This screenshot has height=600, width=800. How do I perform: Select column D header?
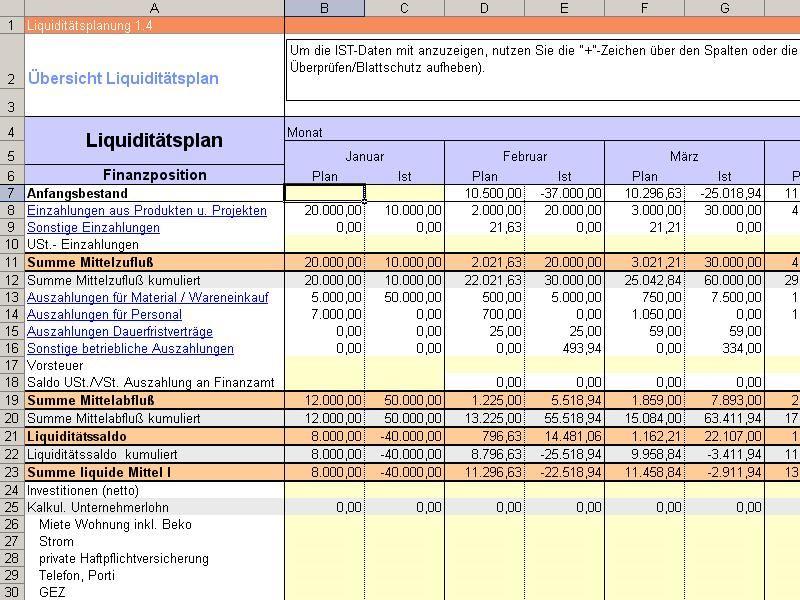tap(484, 8)
